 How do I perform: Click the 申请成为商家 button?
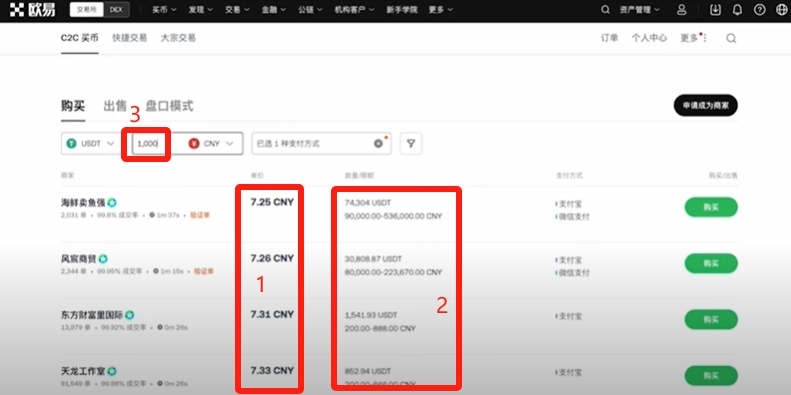(706, 105)
